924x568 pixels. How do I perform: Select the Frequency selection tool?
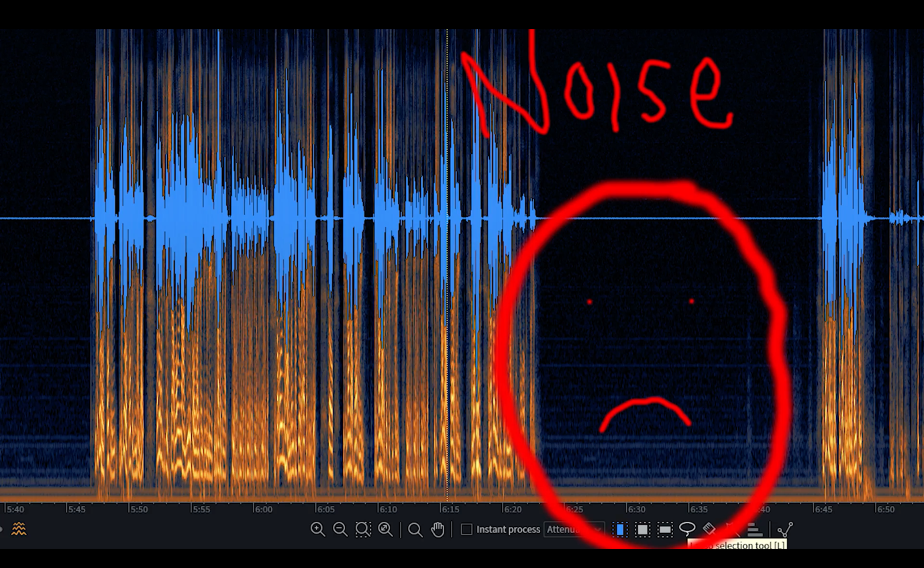tap(665, 530)
